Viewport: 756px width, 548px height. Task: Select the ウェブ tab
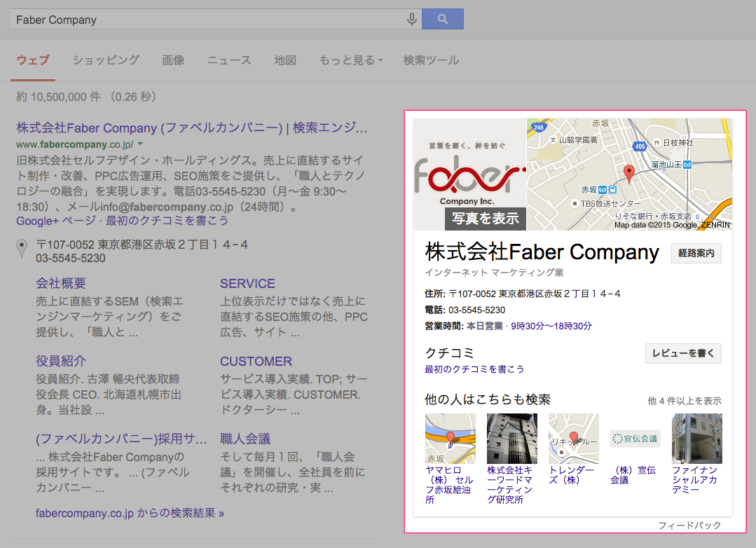(x=33, y=60)
